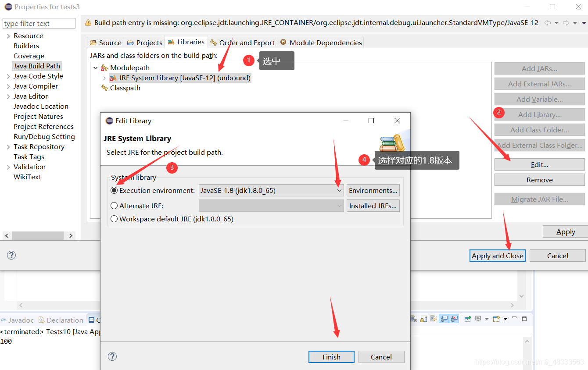Click the Open Console icon
Image resolution: width=588 pixels, height=370 pixels.
[x=496, y=319]
